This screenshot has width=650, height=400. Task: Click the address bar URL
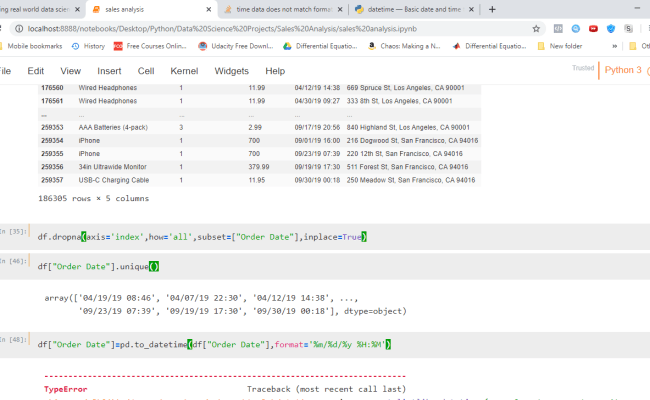pyautogui.click(x=222, y=29)
